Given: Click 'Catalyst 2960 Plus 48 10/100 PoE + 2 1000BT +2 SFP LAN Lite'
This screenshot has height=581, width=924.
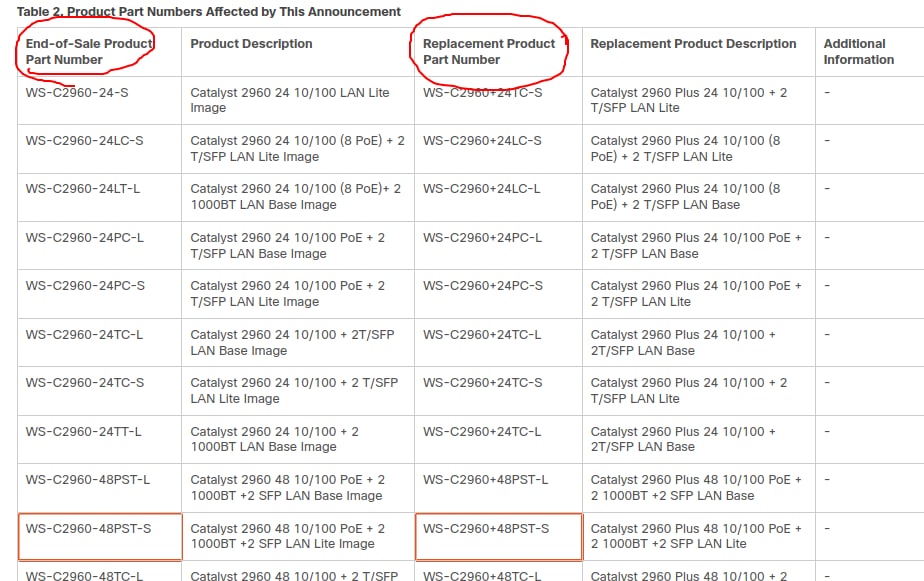Looking at the screenshot, I should [x=696, y=536].
